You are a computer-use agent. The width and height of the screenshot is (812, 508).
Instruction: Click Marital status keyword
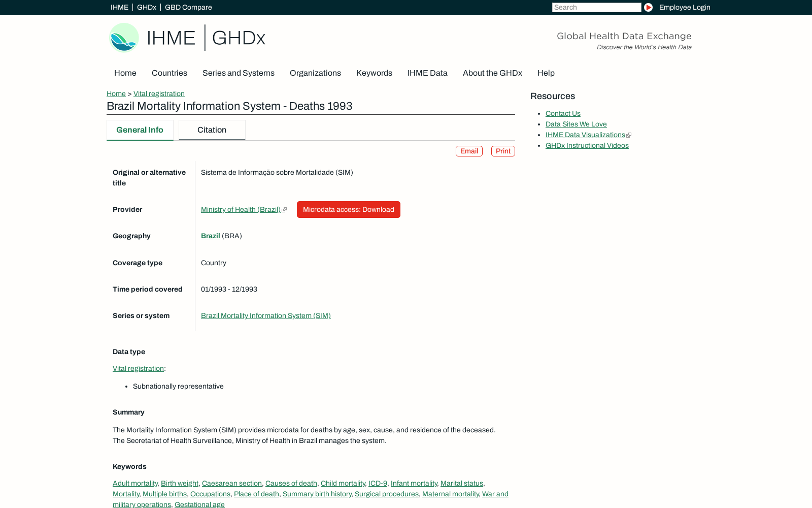pyautogui.click(x=462, y=484)
